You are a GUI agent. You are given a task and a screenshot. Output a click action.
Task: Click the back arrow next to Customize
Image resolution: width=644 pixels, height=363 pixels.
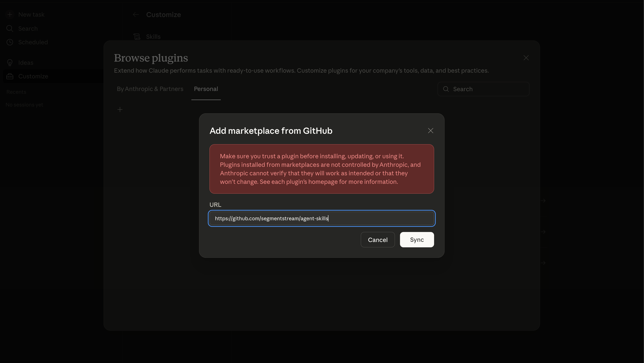tap(136, 14)
